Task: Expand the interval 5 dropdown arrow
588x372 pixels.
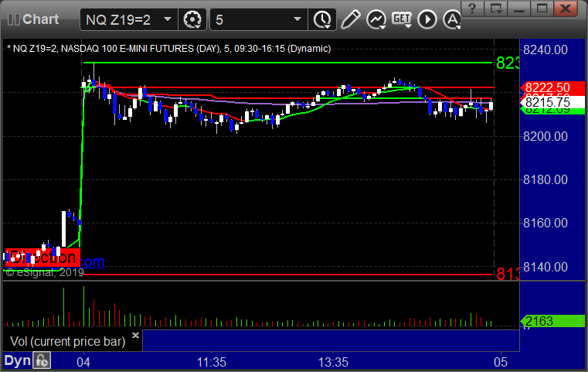Action: (x=297, y=19)
